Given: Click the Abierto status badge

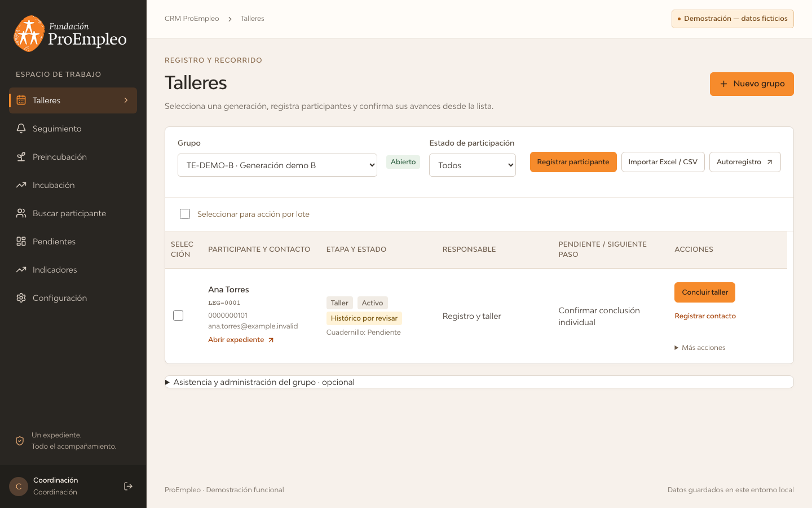Looking at the screenshot, I should pyautogui.click(x=403, y=162).
